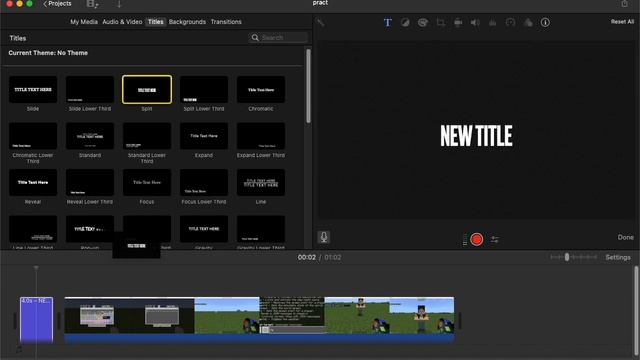This screenshot has width=640, height=360.
Task: Click the NEW TITLE text in viewer
Action: 476,136
